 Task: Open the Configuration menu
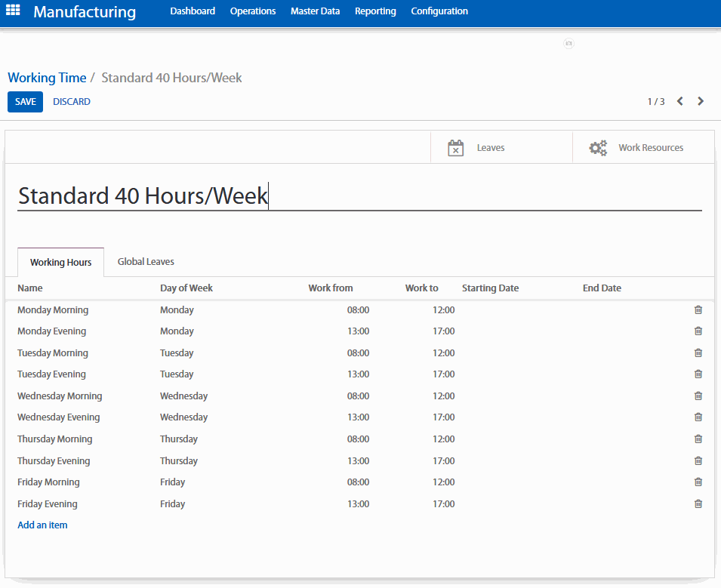[439, 11]
